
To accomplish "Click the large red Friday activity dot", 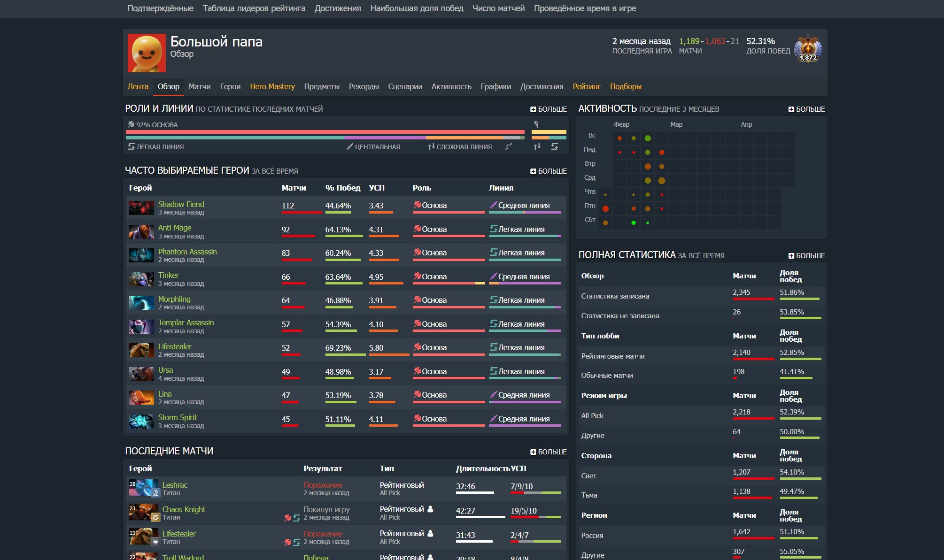I will pyautogui.click(x=605, y=208).
